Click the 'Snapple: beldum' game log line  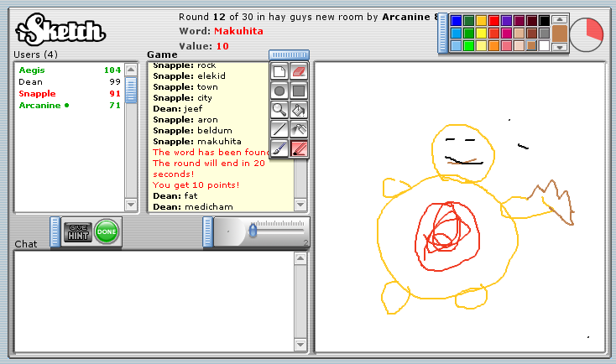tap(192, 130)
